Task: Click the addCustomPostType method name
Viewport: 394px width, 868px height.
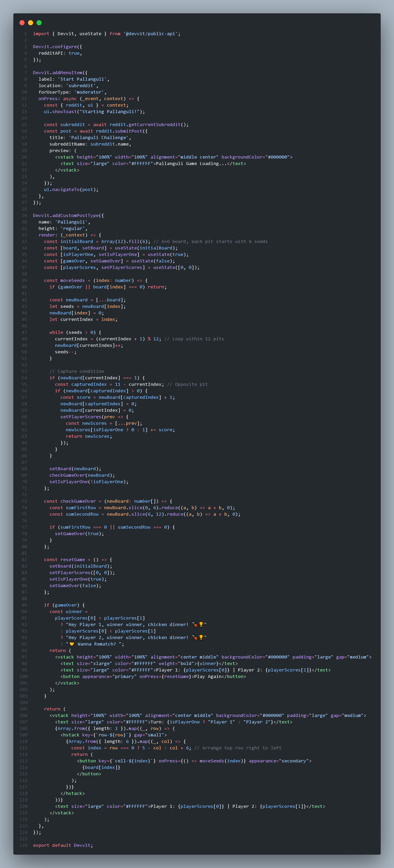Action: coord(75,216)
